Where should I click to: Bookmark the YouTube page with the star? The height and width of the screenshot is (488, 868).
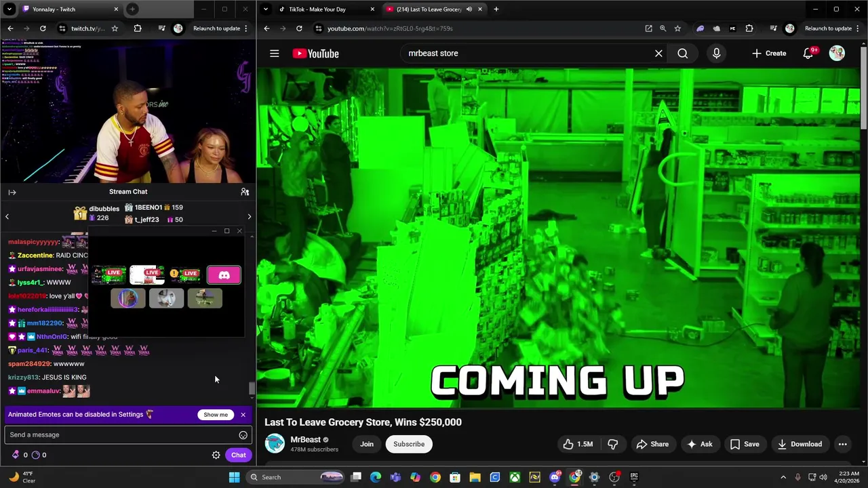(x=677, y=28)
